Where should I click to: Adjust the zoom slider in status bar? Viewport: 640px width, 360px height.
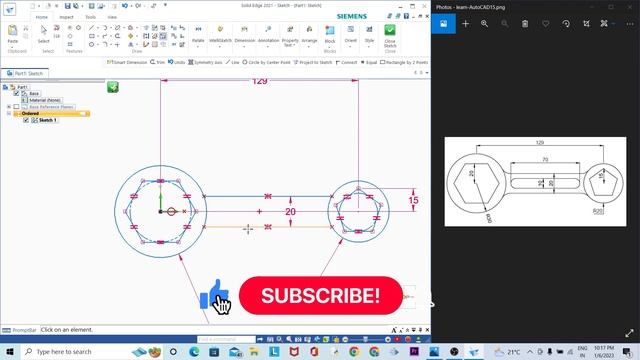click(366, 339)
